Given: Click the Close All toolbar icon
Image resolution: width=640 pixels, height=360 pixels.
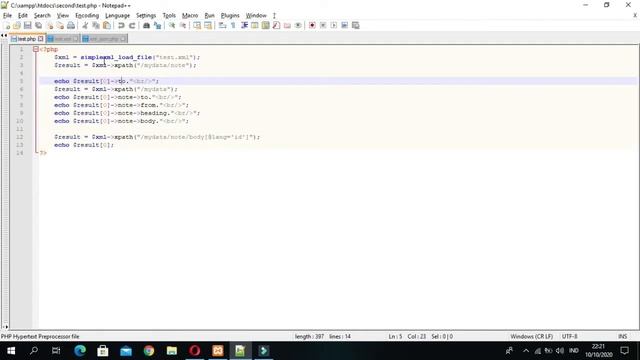Looking at the screenshot, I should [x=60, y=25].
